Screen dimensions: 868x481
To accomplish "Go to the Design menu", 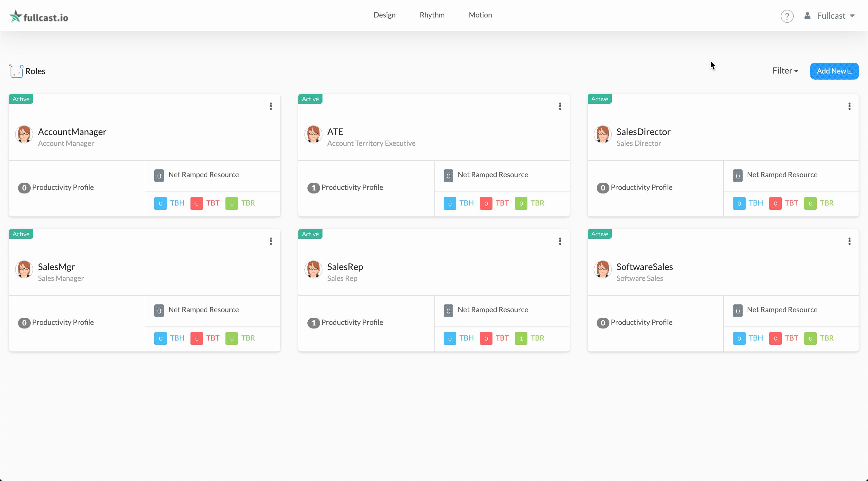I will [x=385, y=15].
